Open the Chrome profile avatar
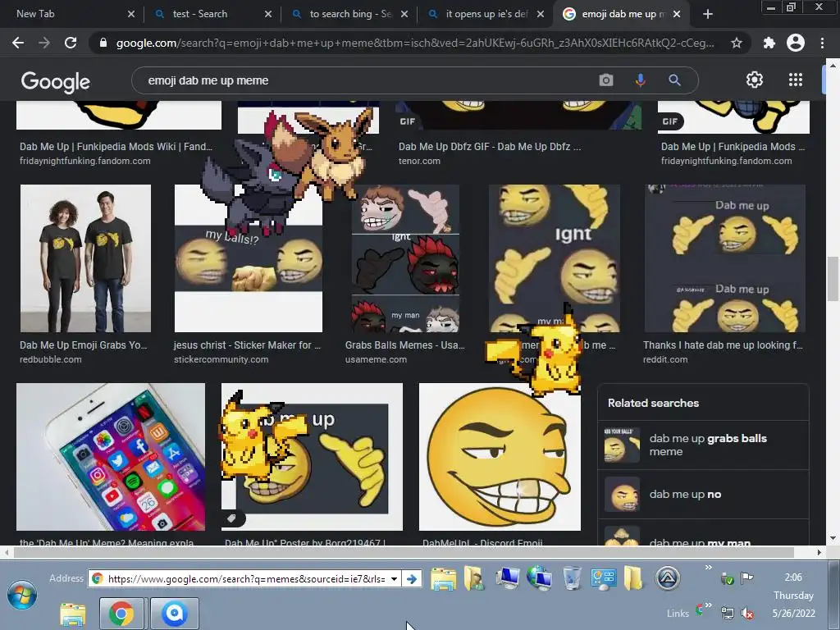Viewport: 840px width, 630px height. [x=796, y=43]
